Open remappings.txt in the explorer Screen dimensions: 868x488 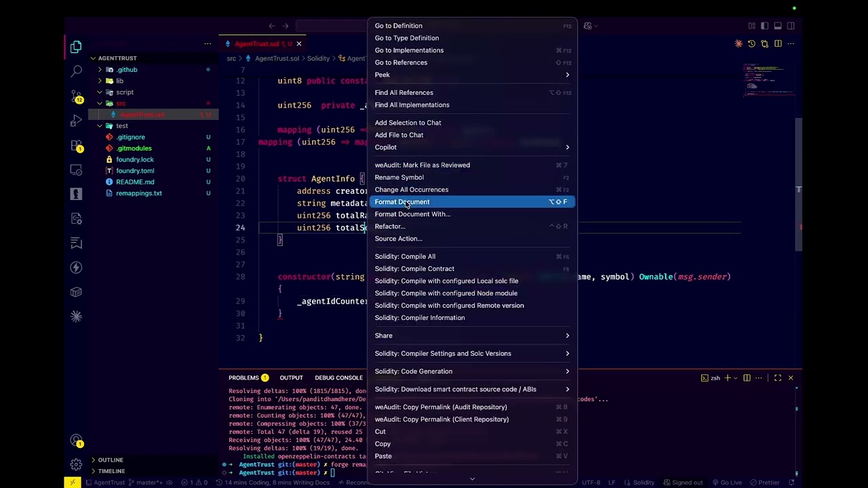point(138,193)
